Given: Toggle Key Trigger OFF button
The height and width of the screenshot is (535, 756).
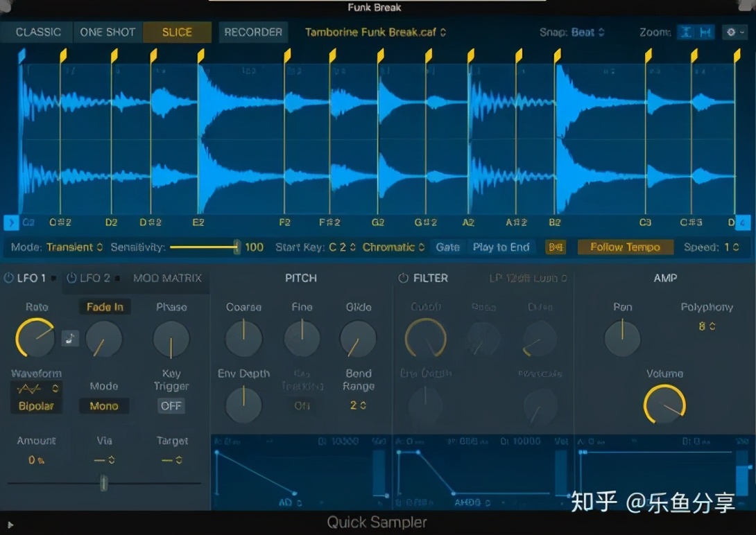Looking at the screenshot, I should click(x=171, y=406).
